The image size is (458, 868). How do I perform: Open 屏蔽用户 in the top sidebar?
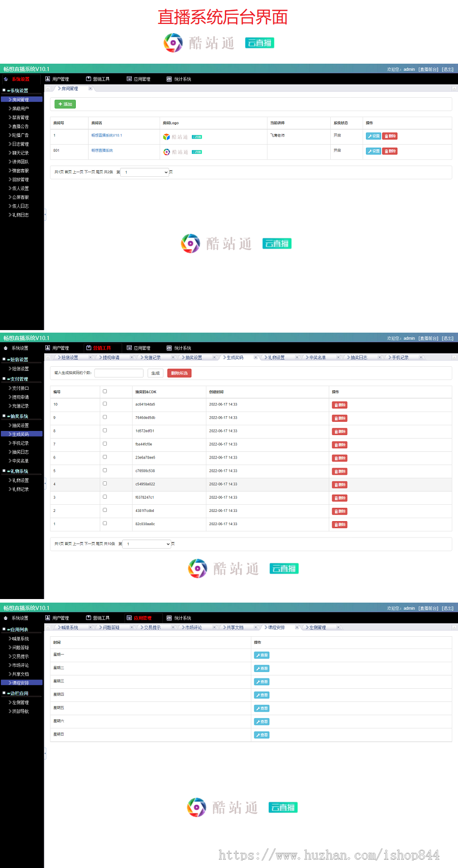pyautogui.click(x=20, y=108)
